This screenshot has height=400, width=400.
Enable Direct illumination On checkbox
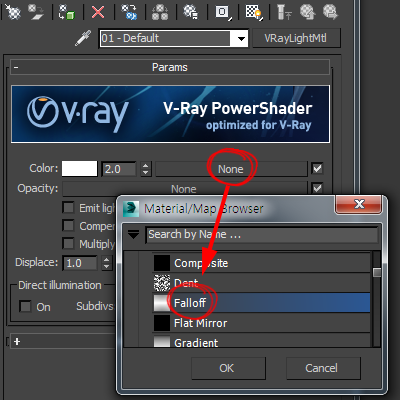[25, 306]
